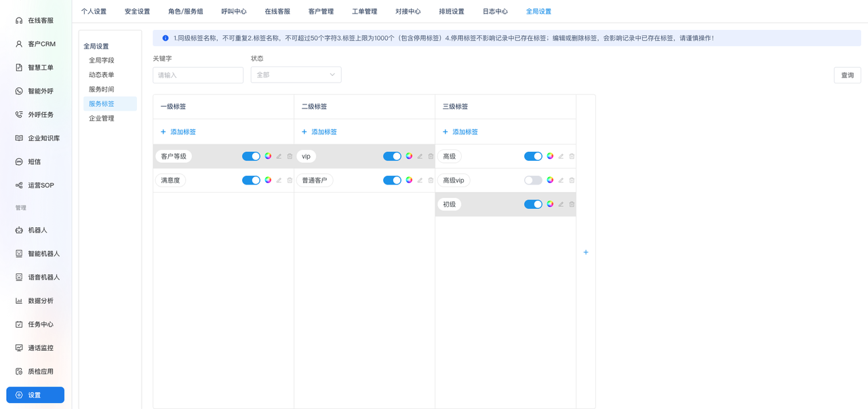
Task: Click the 客户CRM person icon
Action: coord(19,44)
